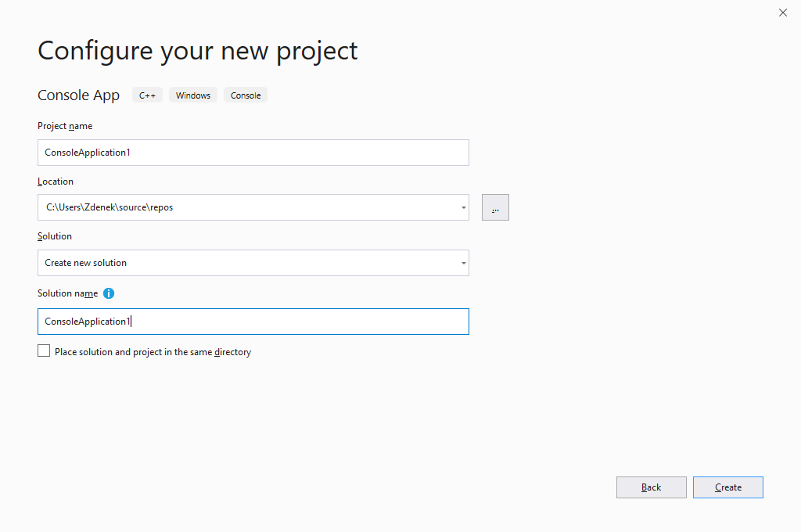Click the info icon beside Solution name

[x=109, y=293]
